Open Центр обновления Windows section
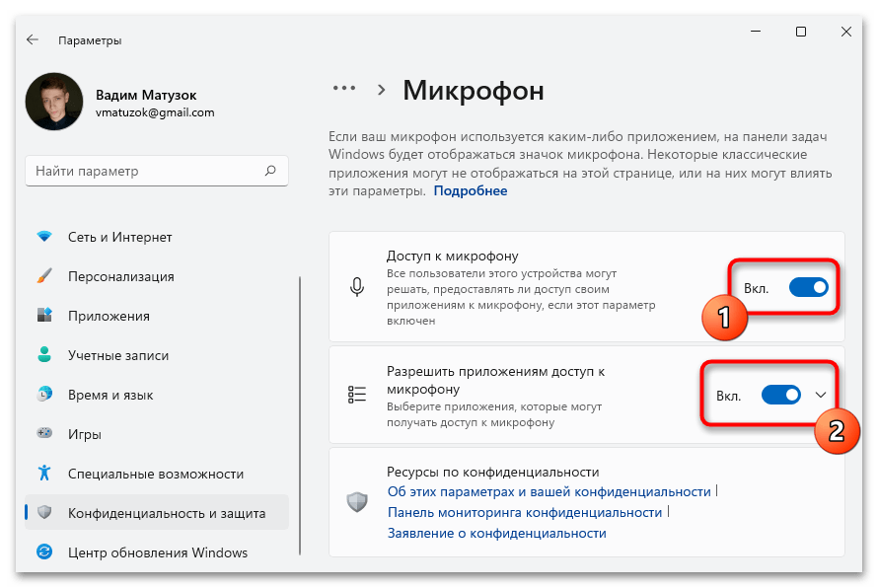The image size is (878, 588). [157, 552]
